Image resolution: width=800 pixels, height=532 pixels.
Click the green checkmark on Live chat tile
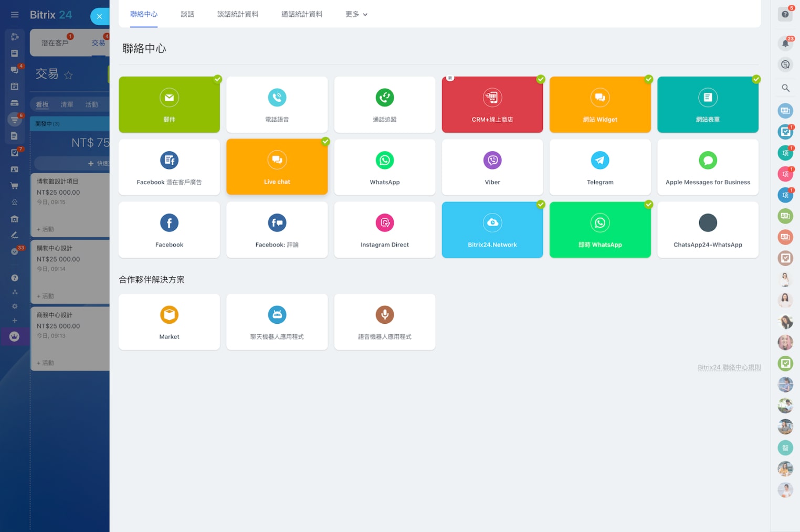click(325, 141)
